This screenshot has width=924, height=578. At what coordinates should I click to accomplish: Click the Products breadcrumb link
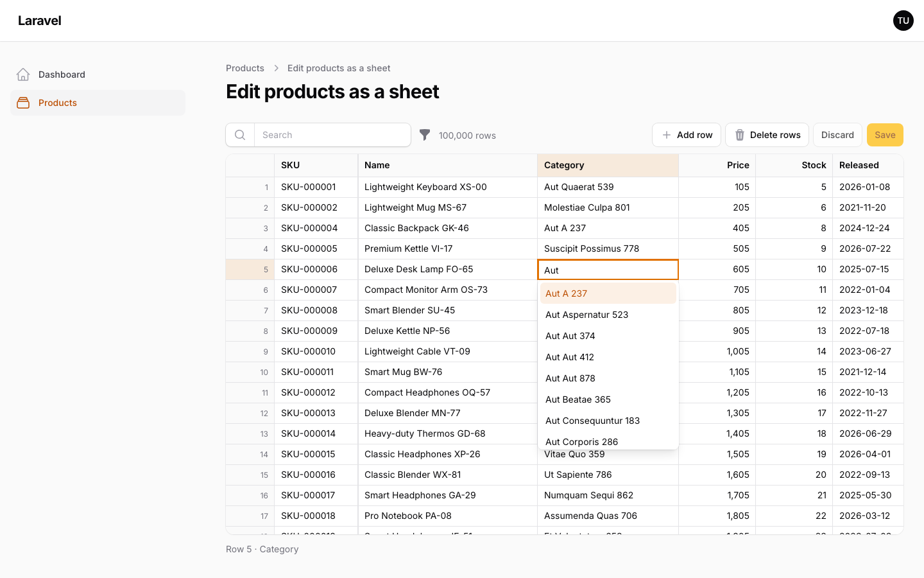coord(245,68)
